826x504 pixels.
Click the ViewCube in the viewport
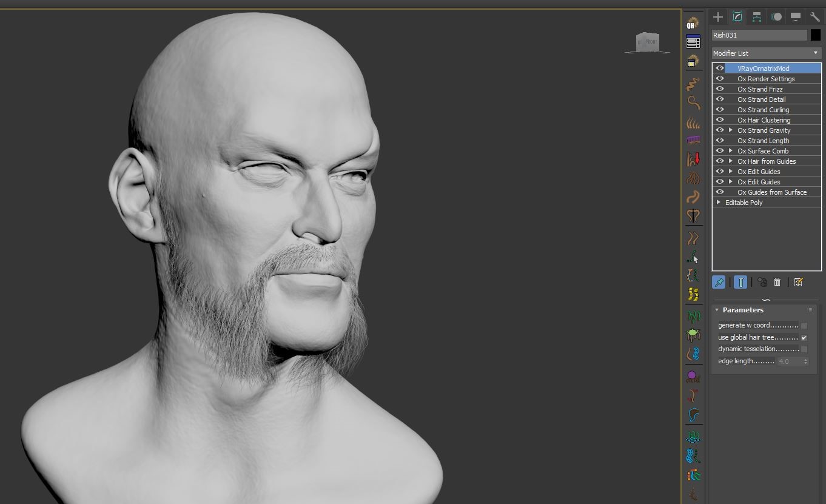(x=647, y=42)
